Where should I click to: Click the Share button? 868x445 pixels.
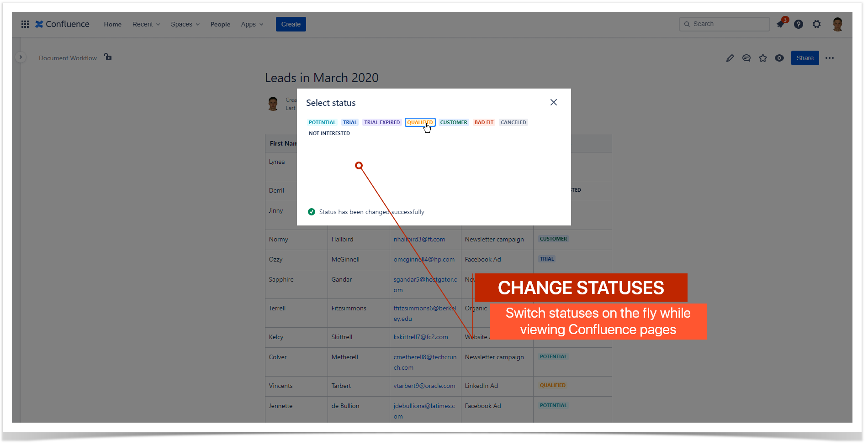pyautogui.click(x=804, y=58)
